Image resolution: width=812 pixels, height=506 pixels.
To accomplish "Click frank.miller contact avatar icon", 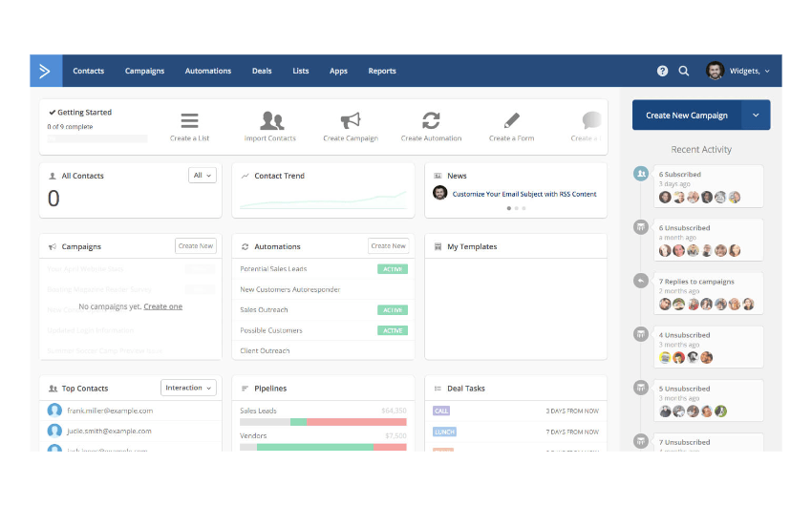I will coord(54,411).
